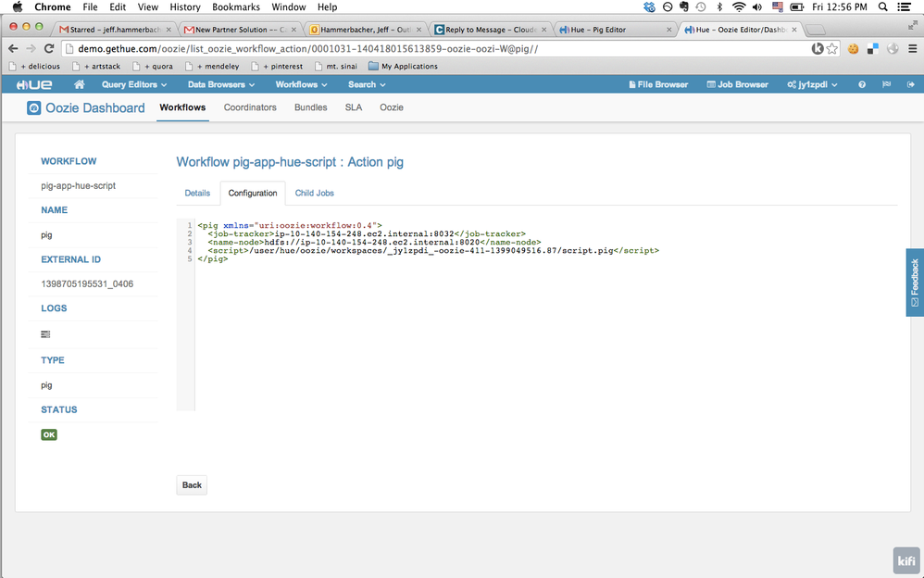Click line 4 script path in code
This screenshot has width=924, height=578.
click(432, 250)
